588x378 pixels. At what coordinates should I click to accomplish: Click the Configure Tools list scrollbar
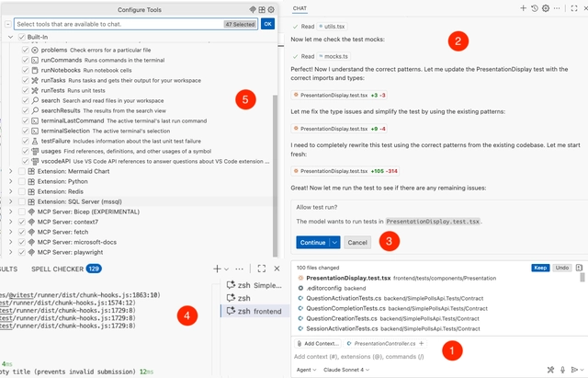click(276, 176)
